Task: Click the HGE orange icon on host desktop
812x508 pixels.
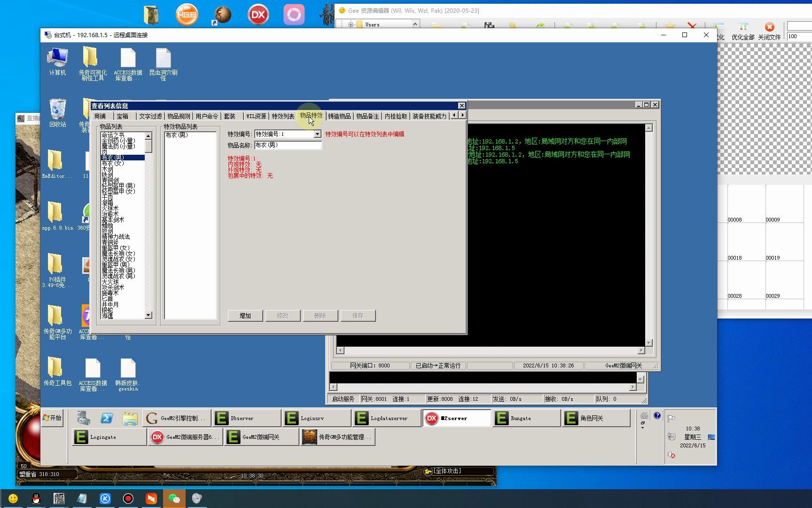Action: click(187, 15)
